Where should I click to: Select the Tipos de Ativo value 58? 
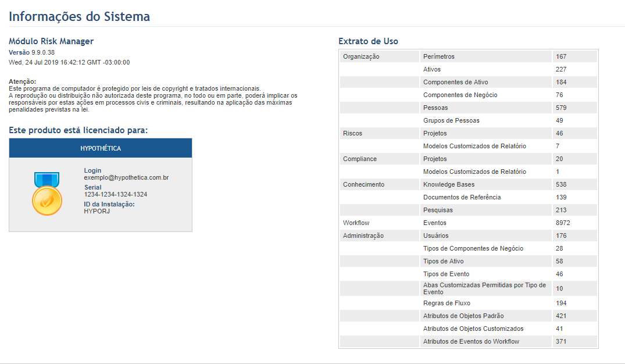point(560,260)
